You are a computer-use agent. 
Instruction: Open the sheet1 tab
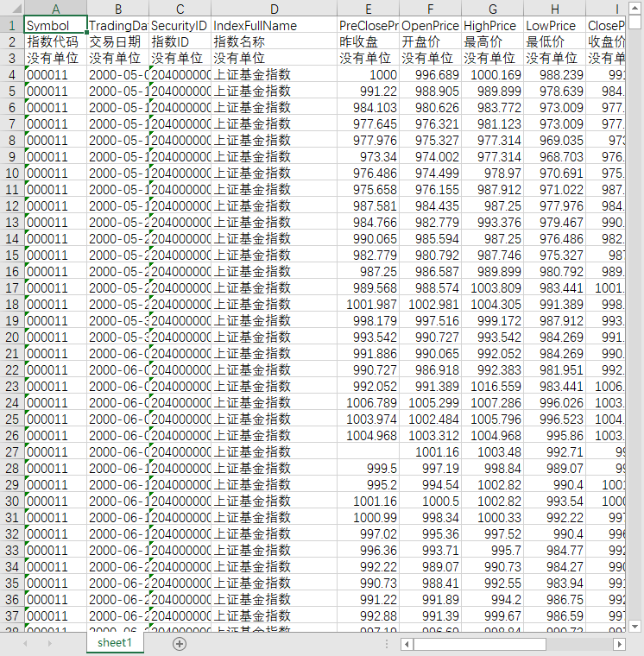point(115,642)
